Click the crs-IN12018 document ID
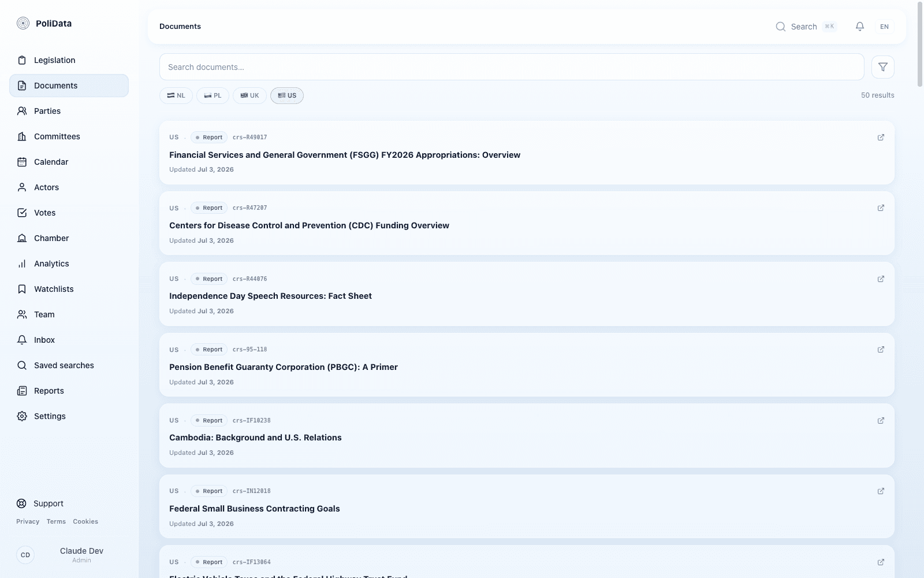 (252, 491)
